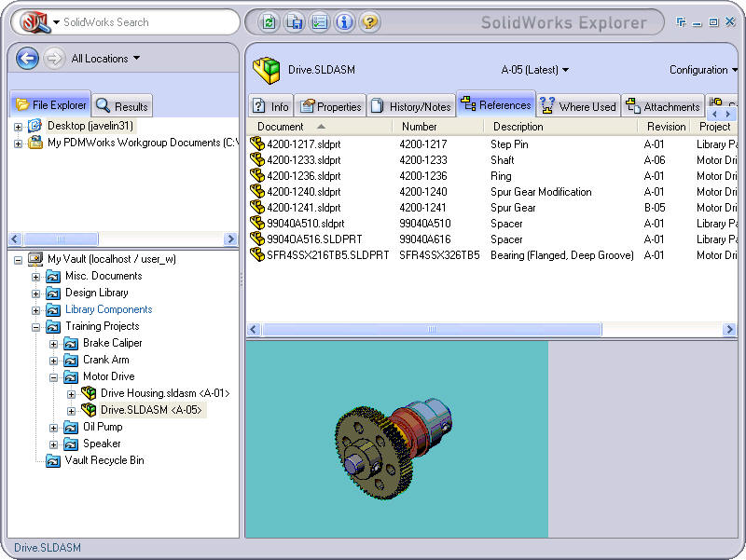Switch to the Where Used tab

[x=577, y=106]
